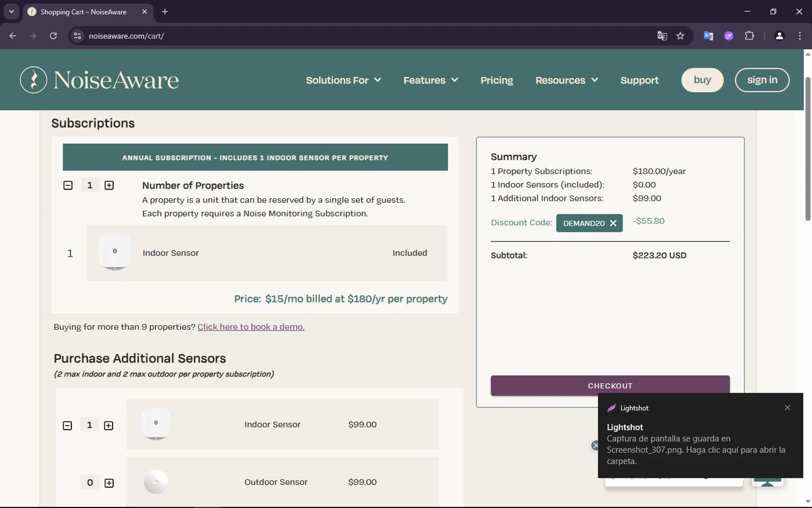Dismiss the small round close icon near chat
Viewport: 812px width, 508px height.
click(595, 445)
